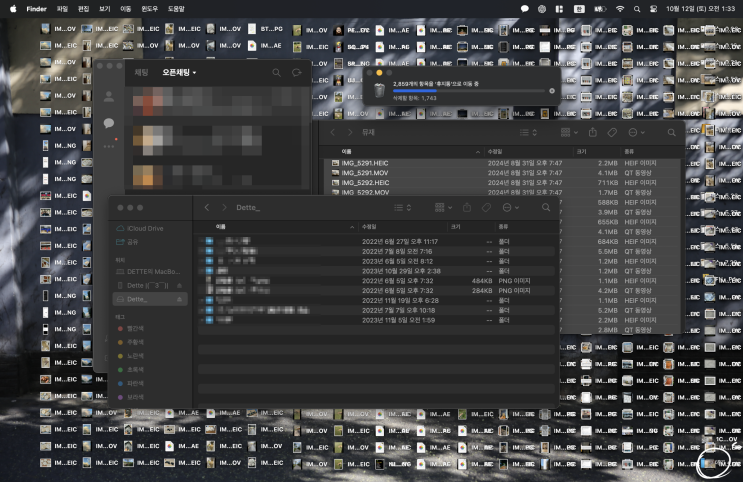
Task: Open group-by dropdown in 뮤재 window
Action: 569,132
